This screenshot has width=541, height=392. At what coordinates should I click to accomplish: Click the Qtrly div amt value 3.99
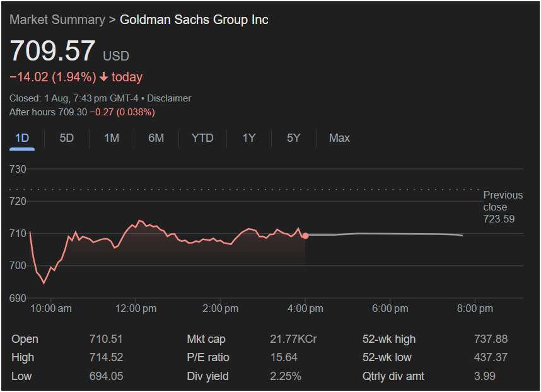point(485,376)
